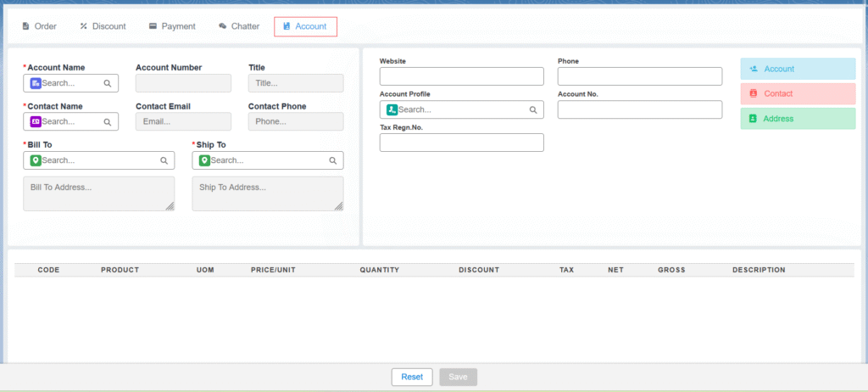Open the Chatter tab
This screenshot has width=868, height=392.
[239, 26]
